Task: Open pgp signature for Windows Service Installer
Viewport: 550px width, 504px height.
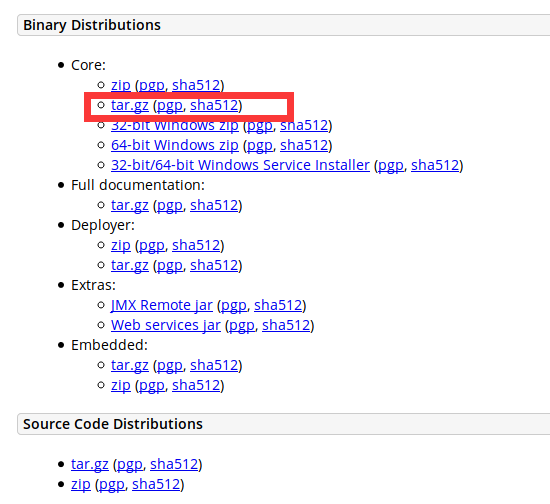Action: point(390,165)
